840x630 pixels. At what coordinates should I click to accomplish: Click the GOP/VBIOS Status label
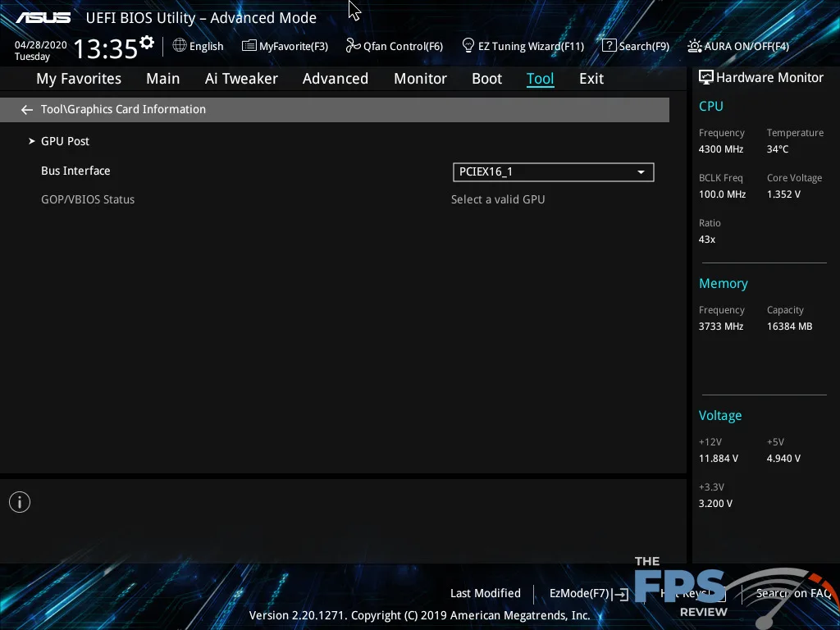tap(88, 199)
